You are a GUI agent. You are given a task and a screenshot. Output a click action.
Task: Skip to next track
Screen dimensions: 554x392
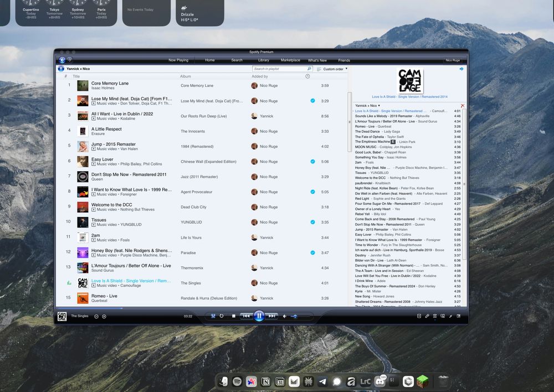271,316
